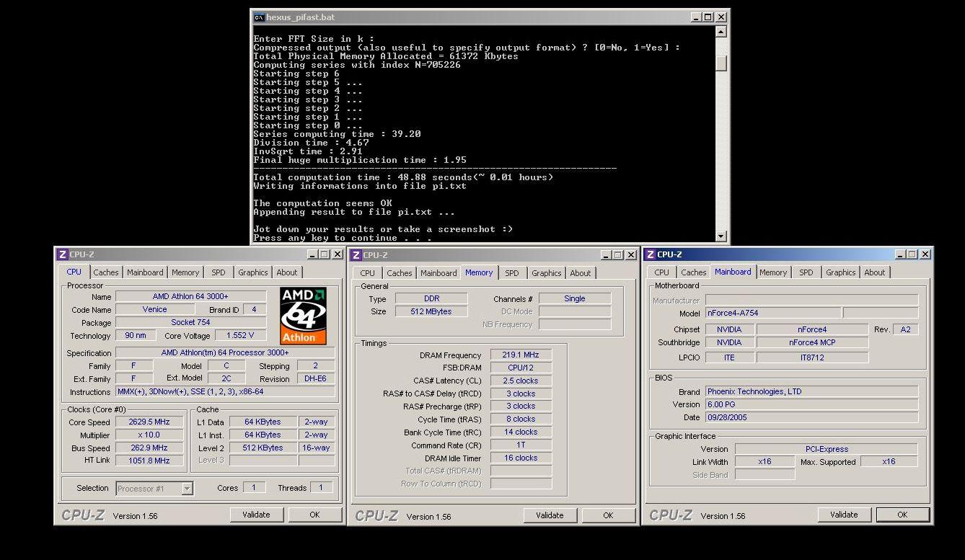Viewport: 965px width, 560px height.
Task: Go to CPU tab in Mainboard window
Action: pyautogui.click(x=662, y=272)
